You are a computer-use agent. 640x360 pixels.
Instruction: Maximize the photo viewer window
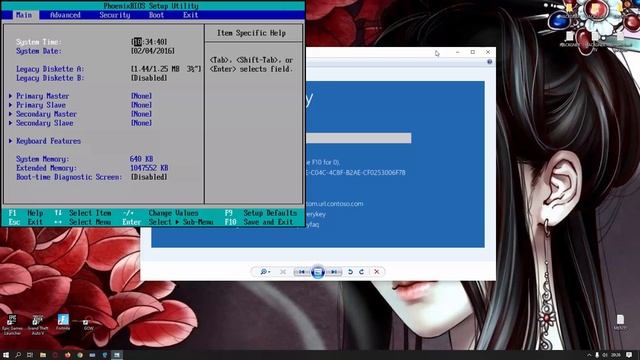[473, 52]
